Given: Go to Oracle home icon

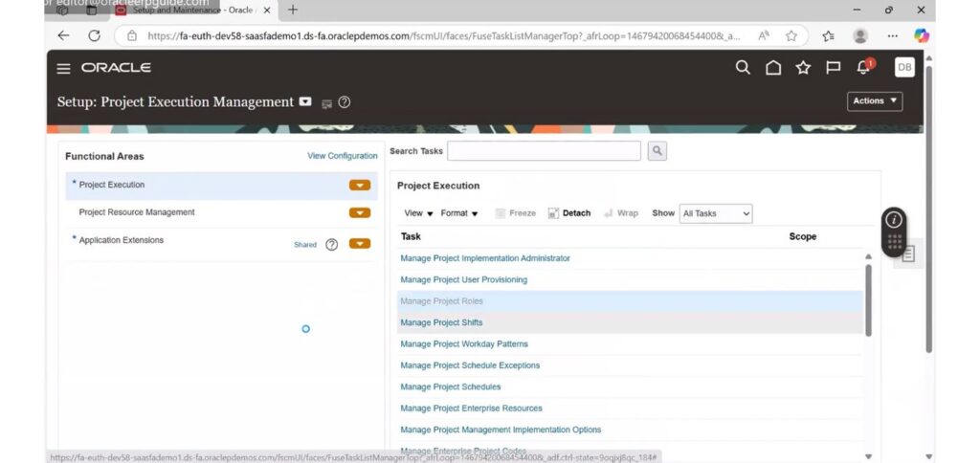Looking at the screenshot, I should [x=773, y=68].
